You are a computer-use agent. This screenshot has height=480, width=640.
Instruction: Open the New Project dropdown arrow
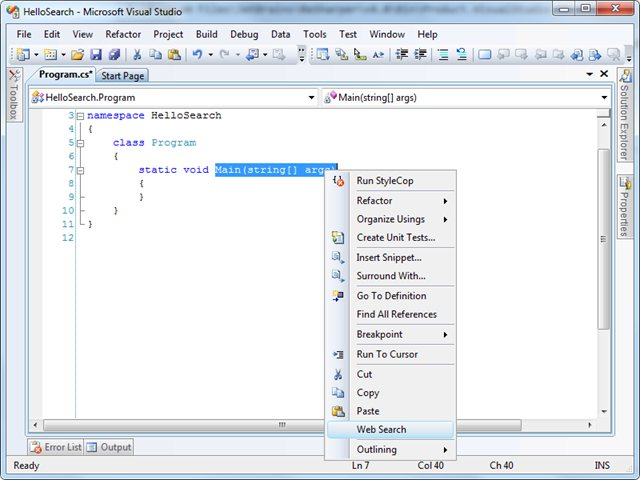coord(36,54)
